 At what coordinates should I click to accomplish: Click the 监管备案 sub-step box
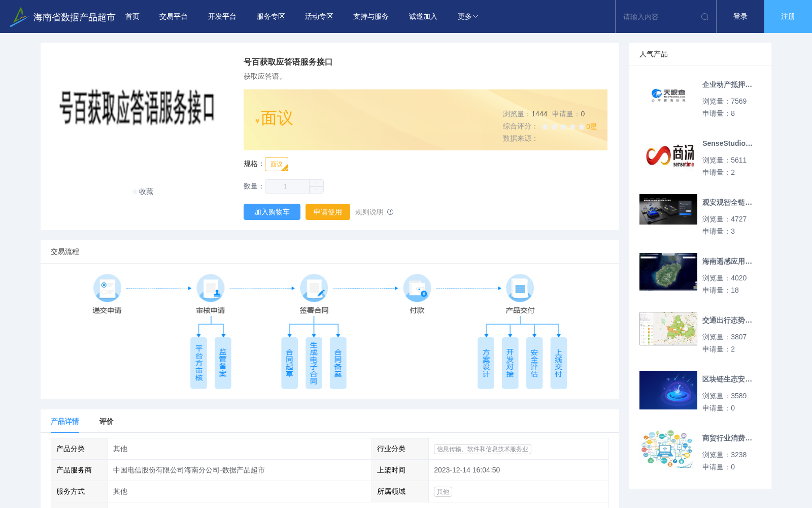pos(223,363)
